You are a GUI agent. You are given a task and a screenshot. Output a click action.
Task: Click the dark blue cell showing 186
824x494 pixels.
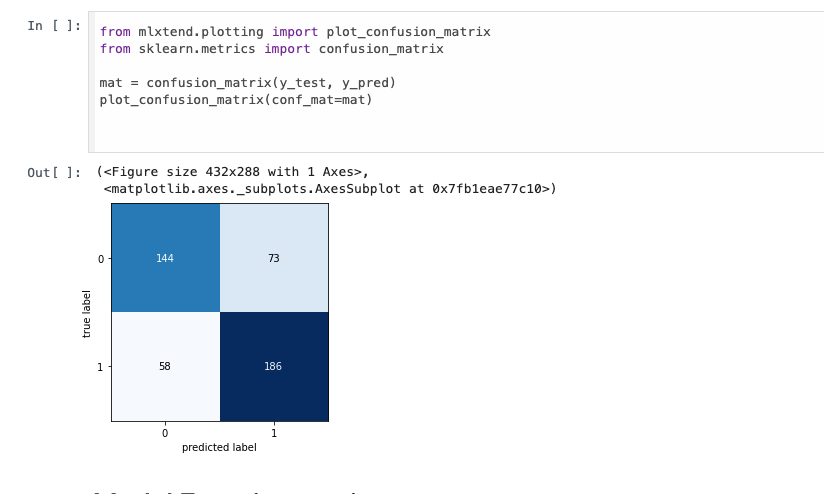point(274,367)
